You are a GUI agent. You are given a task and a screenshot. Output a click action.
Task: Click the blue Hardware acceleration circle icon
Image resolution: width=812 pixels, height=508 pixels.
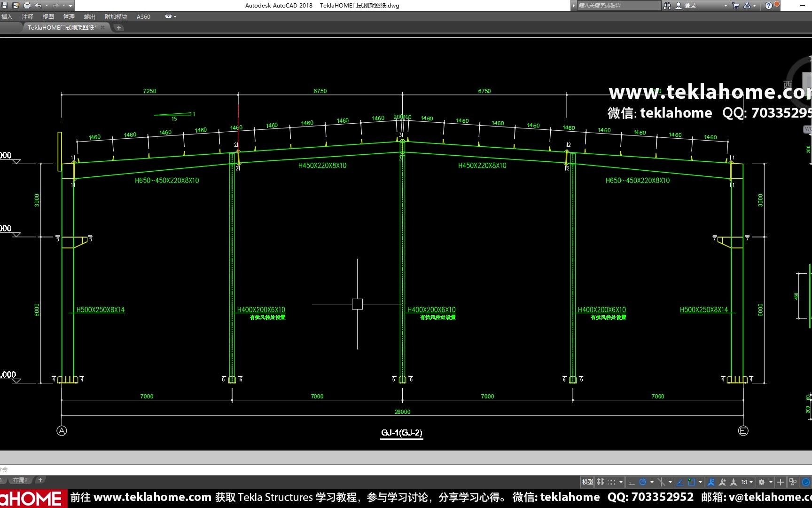[806, 482]
